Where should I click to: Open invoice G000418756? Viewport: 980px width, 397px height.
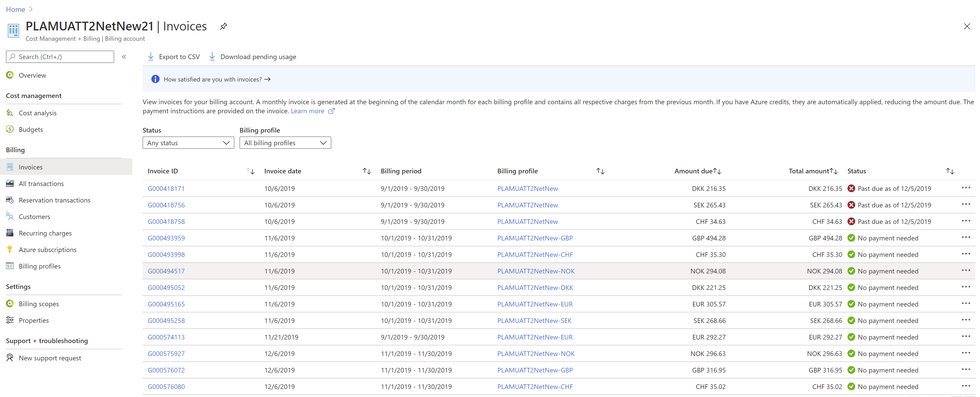click(166, 205)
